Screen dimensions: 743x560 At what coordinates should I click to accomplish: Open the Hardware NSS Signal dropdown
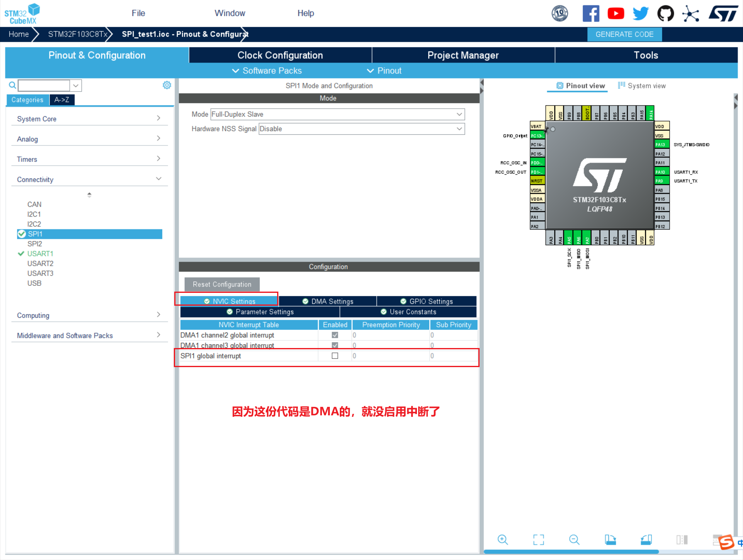pyautogui.click(x=362, y=129)
